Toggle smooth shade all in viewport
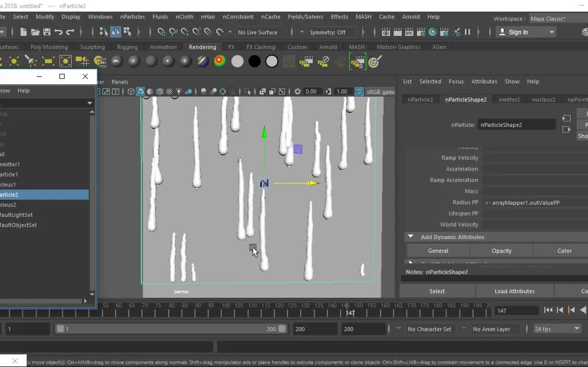 [140, 92]
